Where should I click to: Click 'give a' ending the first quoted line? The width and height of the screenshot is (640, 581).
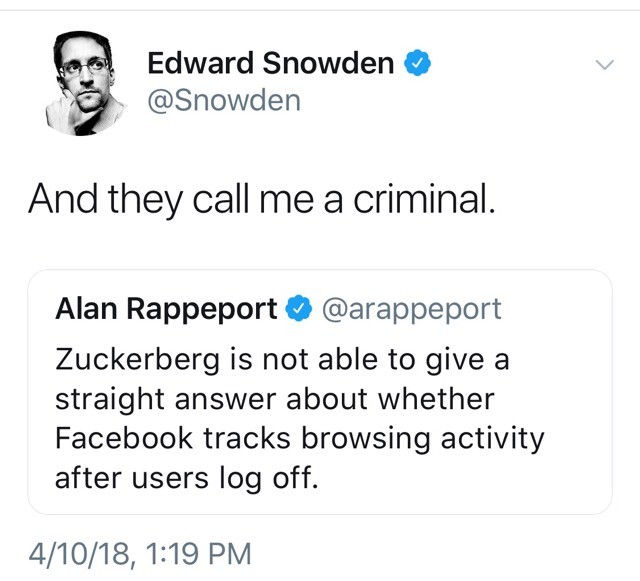click(x=468, y=361)
